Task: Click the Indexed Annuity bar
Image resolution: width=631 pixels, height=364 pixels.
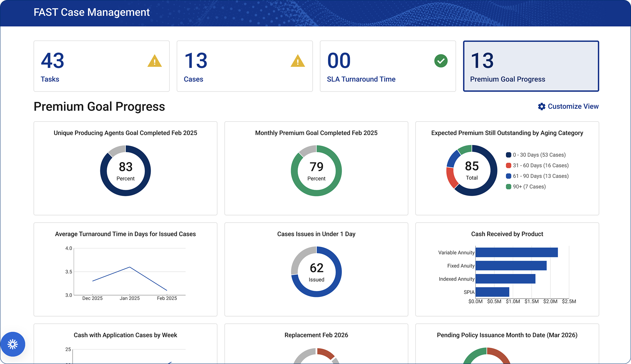Action: tap(506, 279)
